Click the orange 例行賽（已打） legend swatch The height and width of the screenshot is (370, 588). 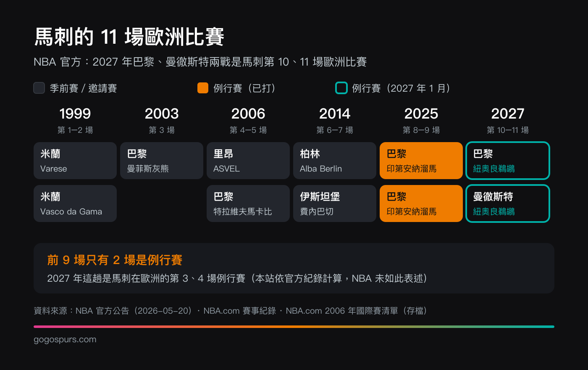click(203, 88)
